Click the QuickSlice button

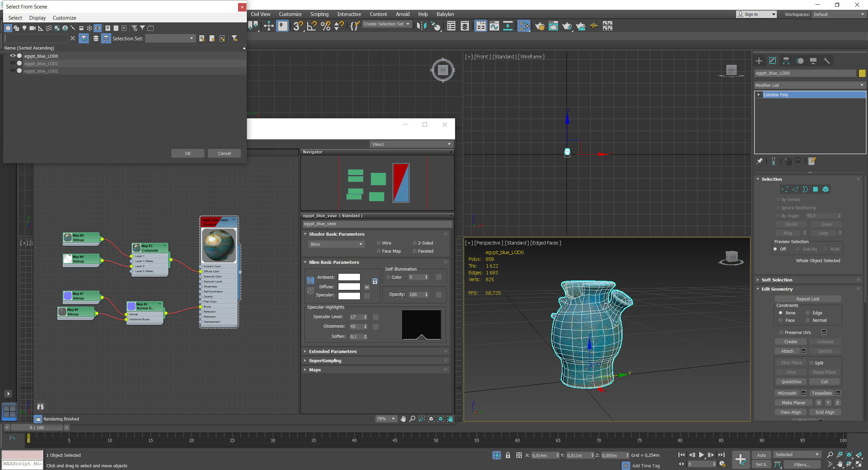click(791, 381)
